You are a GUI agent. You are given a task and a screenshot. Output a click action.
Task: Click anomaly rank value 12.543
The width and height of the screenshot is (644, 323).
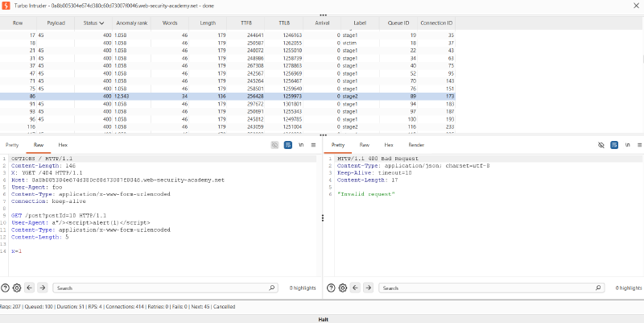122,96
